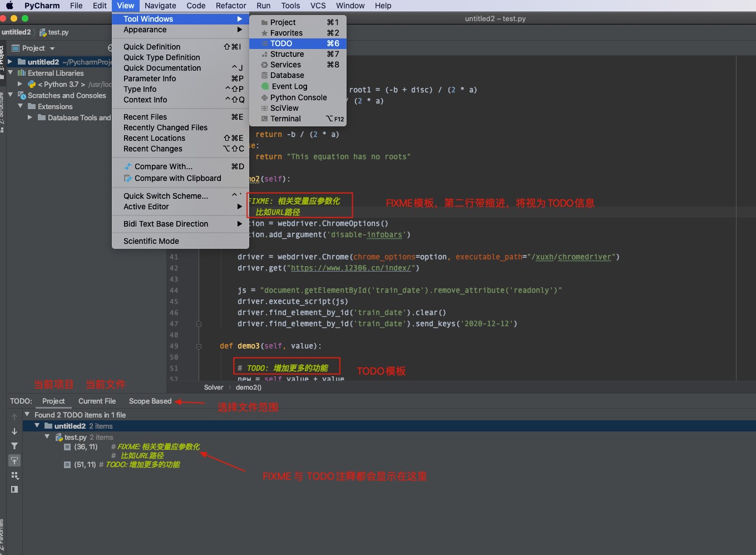Collapse Found 2 TODO items node
Viewport: 756px width, 555px height.
click(27, 414)
